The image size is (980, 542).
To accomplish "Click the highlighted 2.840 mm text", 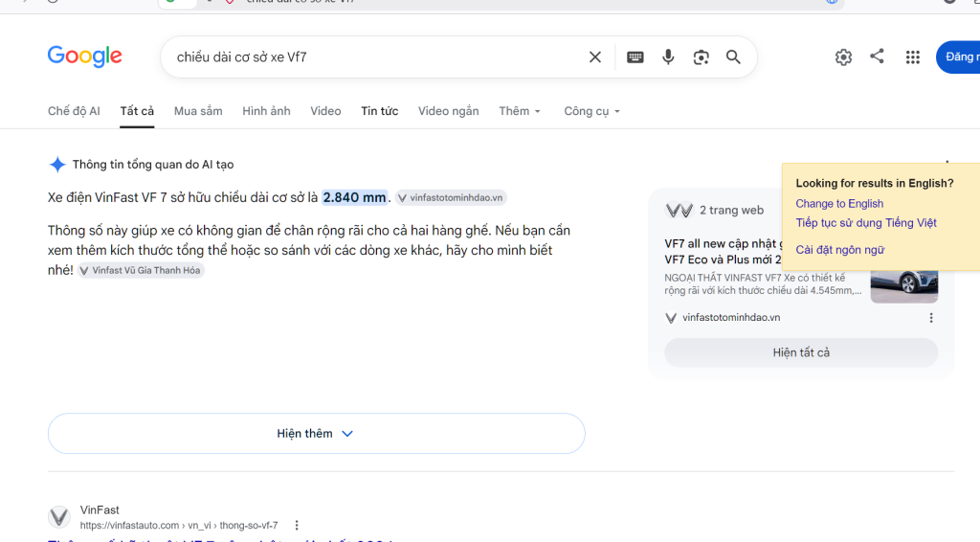I will coord(354,197).
